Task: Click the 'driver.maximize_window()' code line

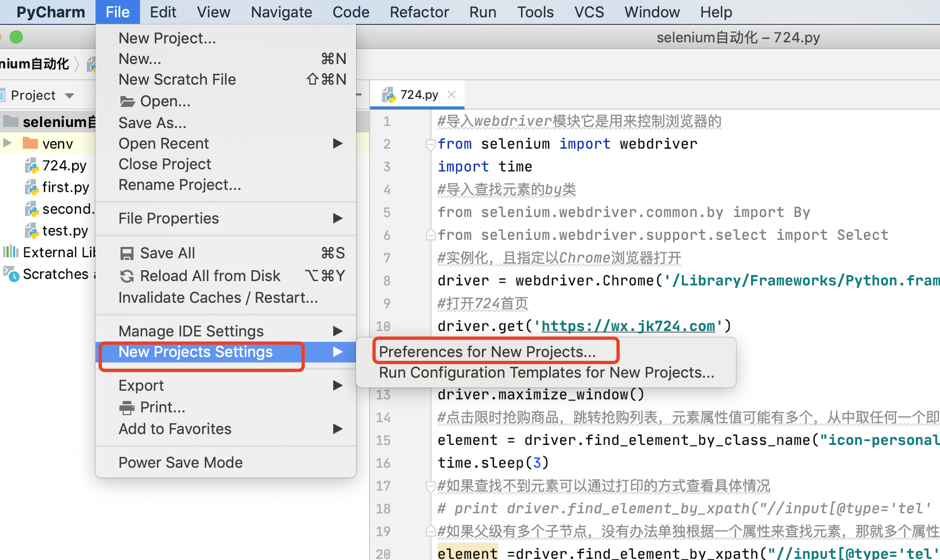Action: (x=541, y=394)
